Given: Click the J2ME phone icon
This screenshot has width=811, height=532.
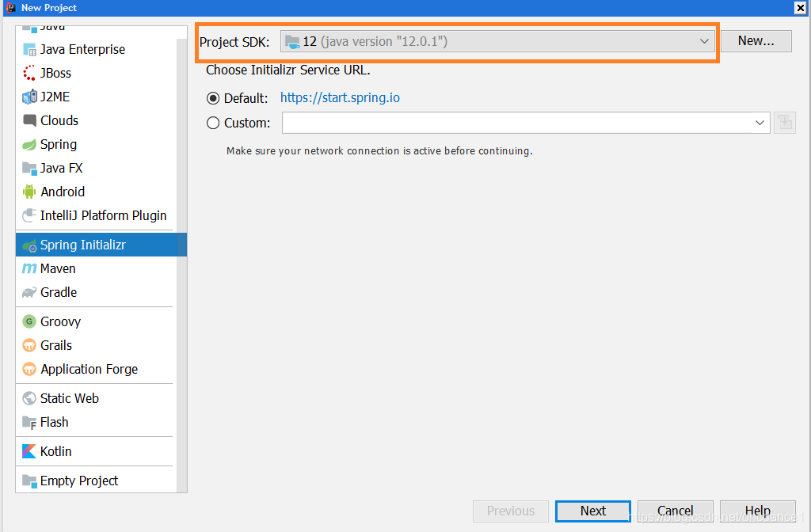Looking at the screenshot, I should point(29,97).
